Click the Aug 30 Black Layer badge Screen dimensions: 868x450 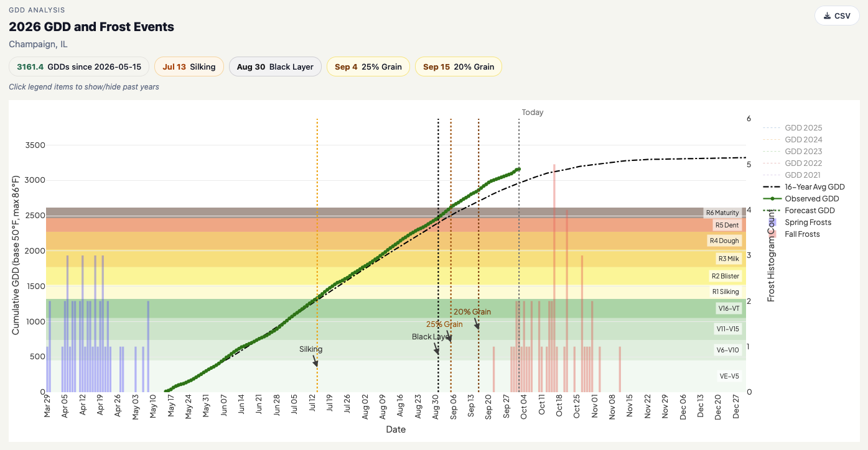(275, 67)
